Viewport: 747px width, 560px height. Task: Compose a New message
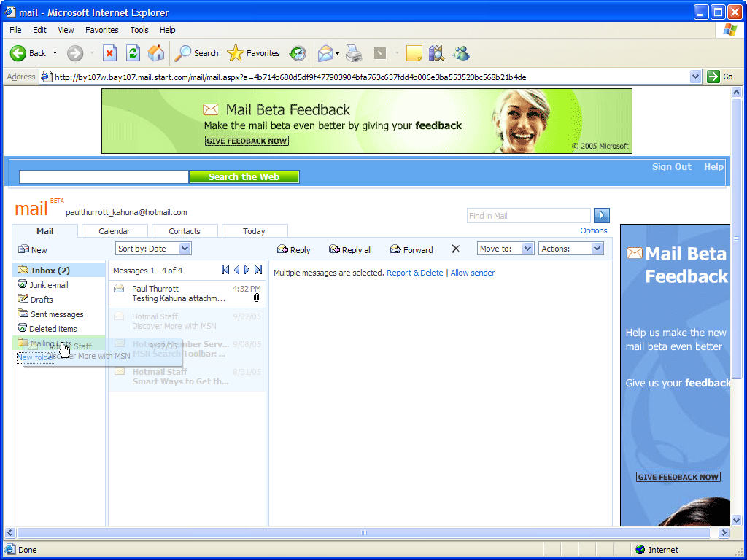point(32,249)
